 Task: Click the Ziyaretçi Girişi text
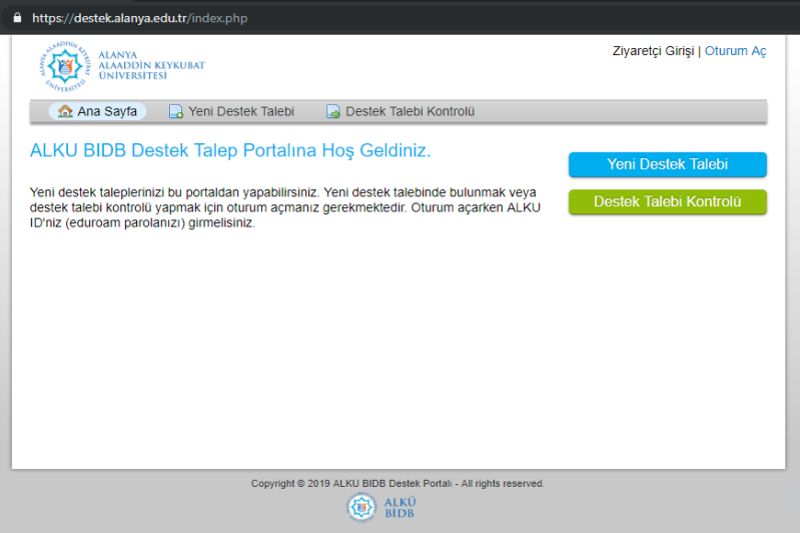tap(653, 51)
